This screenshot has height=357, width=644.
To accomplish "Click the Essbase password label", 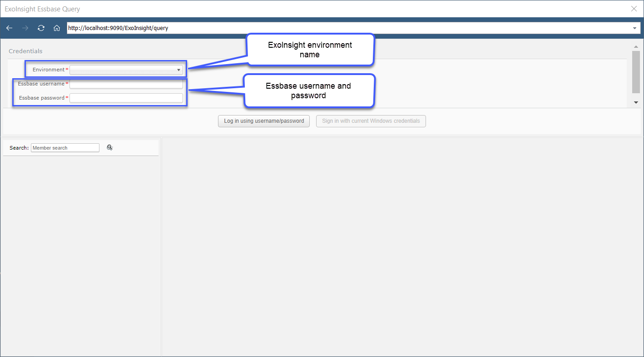I will (42, 98).
